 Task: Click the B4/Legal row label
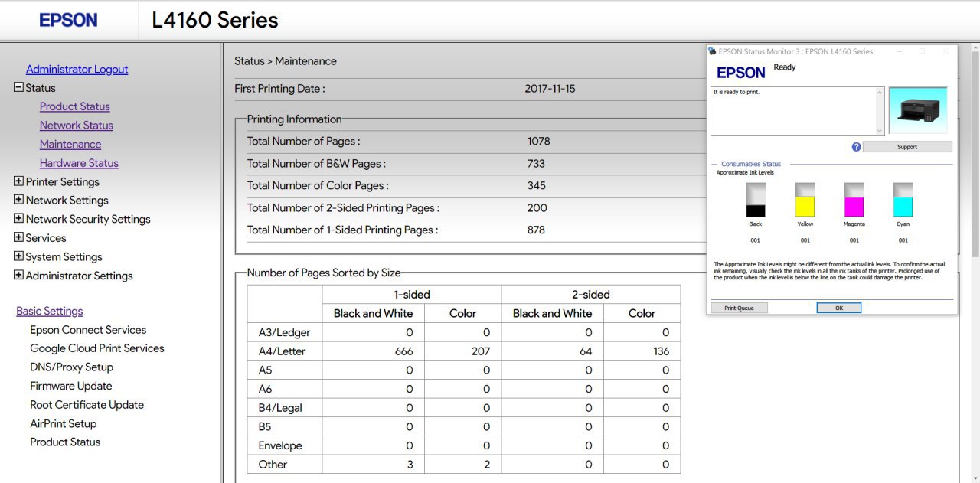280,408
